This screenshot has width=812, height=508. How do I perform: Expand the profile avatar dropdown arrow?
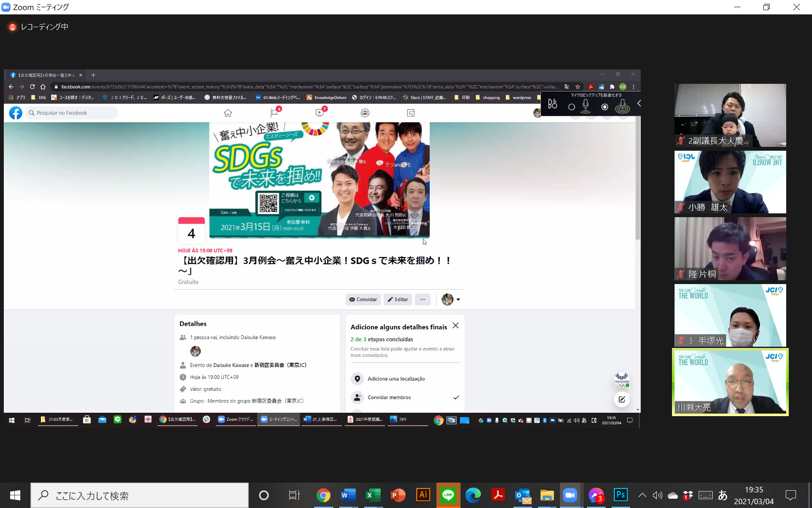click(458, 300)
